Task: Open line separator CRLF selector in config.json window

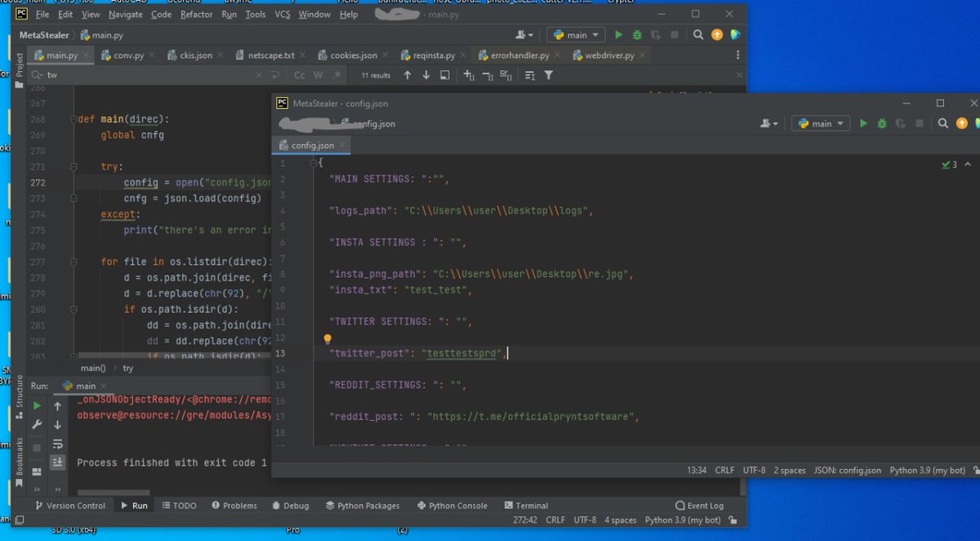Action: (724, 471)
